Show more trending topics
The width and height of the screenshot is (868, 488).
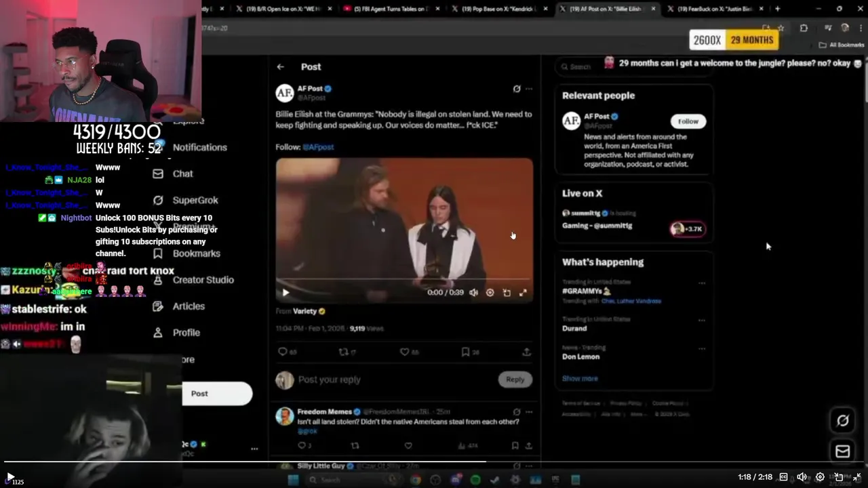click(x=580, y=379)
